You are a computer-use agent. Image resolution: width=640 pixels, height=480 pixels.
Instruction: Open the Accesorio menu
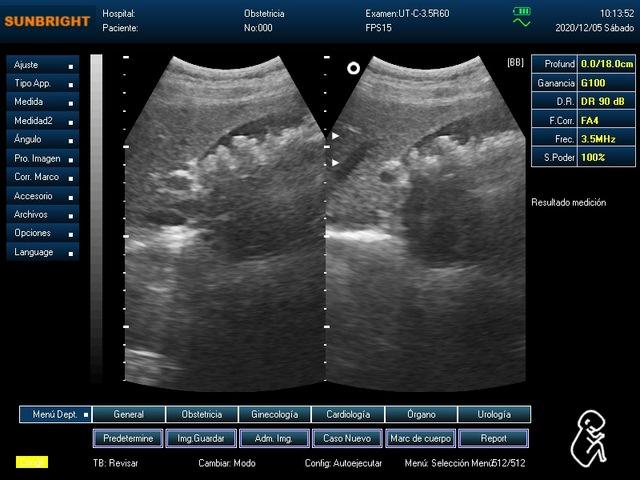(x=43, y=196)
